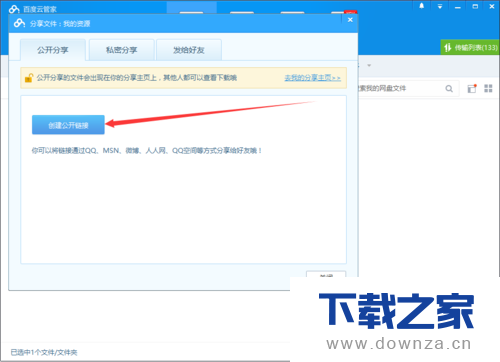
Task: Click the 百度云管家 cloud logo
Action: 14,9
